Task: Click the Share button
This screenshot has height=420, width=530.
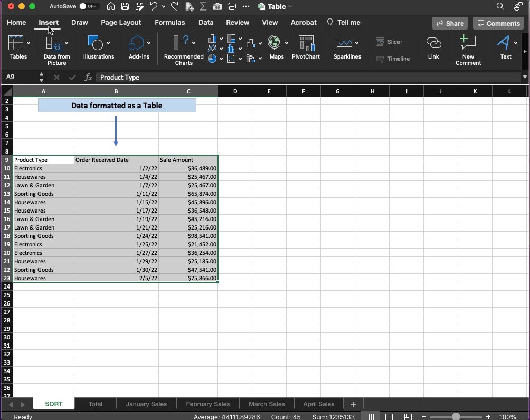Action: click(450, 23)
